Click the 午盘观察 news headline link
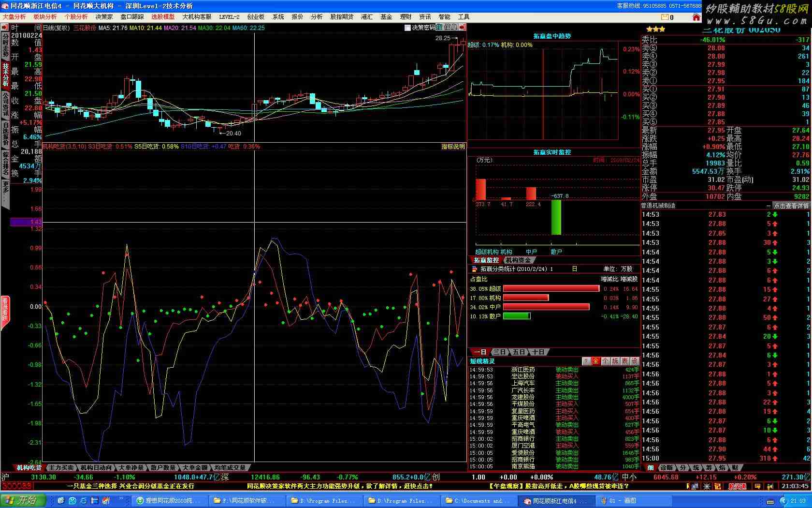Image resolution: width=812 pixels, height=508 pixels. pyautogui.click(x=559, y=486)
